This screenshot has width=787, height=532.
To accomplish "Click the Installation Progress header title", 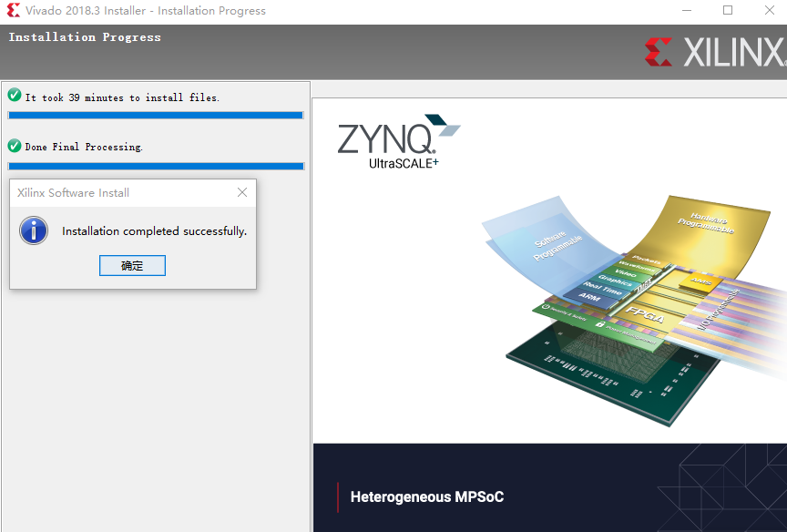I will (85, 37).
